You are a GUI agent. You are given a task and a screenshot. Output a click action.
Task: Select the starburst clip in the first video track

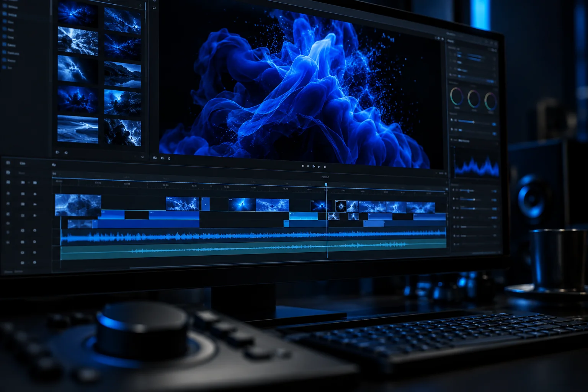pos(242,205)
